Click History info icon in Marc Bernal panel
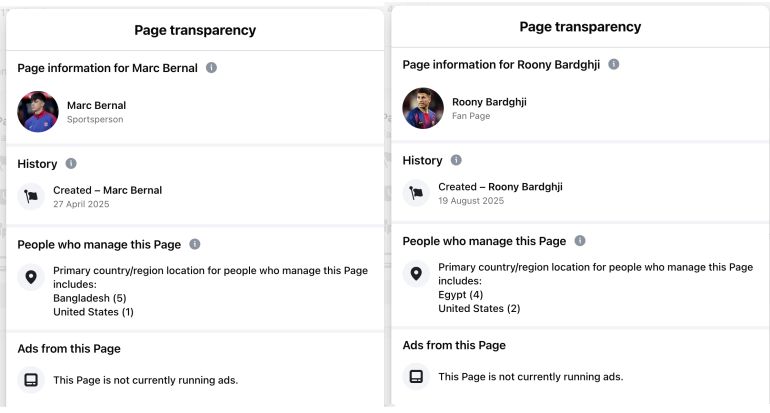The image size is (770, 413). pyautogui.click(x=71, y=164)
